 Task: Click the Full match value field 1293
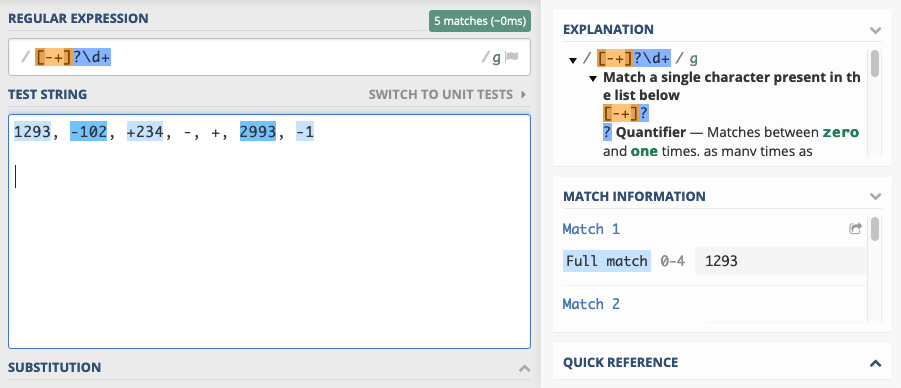coord(781,261)
